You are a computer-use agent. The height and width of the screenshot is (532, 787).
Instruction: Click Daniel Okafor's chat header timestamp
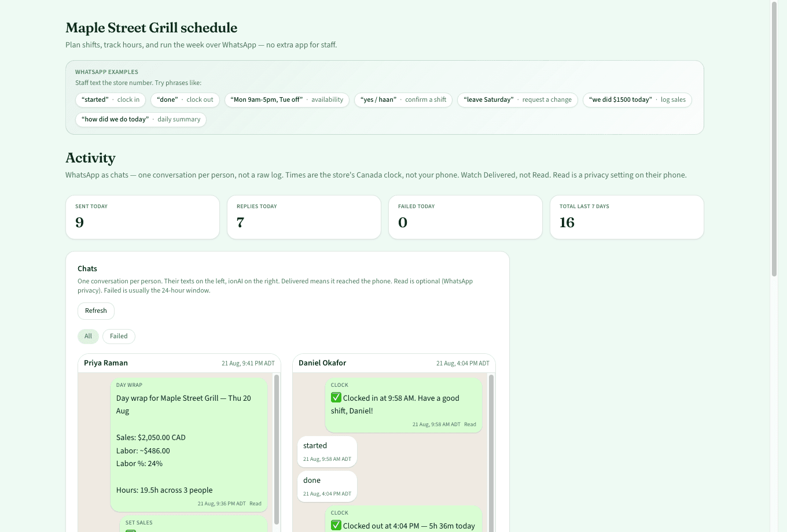pos(463,364)
